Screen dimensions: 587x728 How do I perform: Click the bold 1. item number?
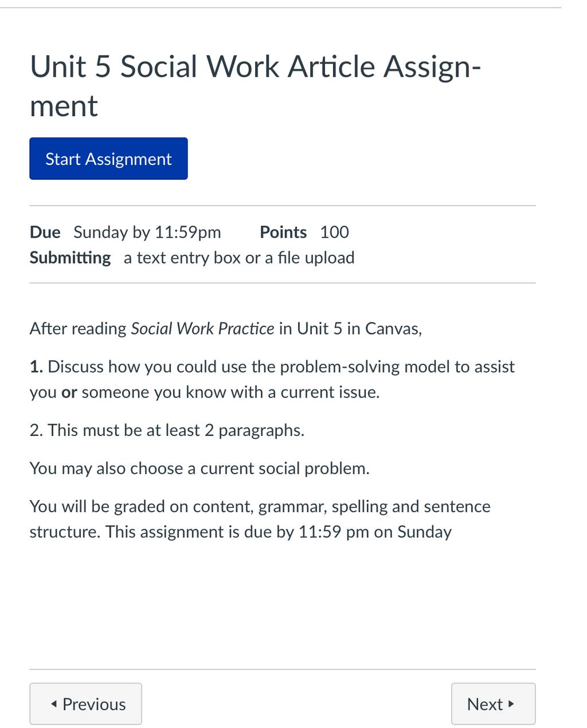pyautogui.click(x=36, y=367)
